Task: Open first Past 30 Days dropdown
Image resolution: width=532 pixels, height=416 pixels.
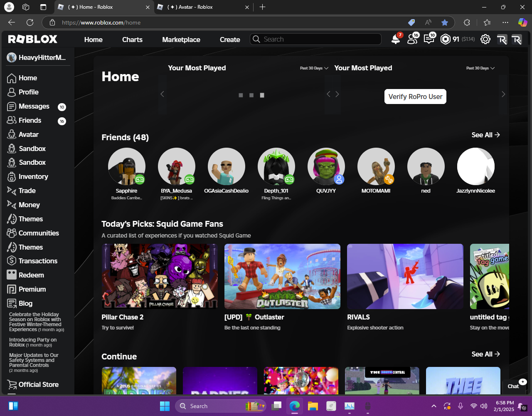Action: tap(314, 68)
